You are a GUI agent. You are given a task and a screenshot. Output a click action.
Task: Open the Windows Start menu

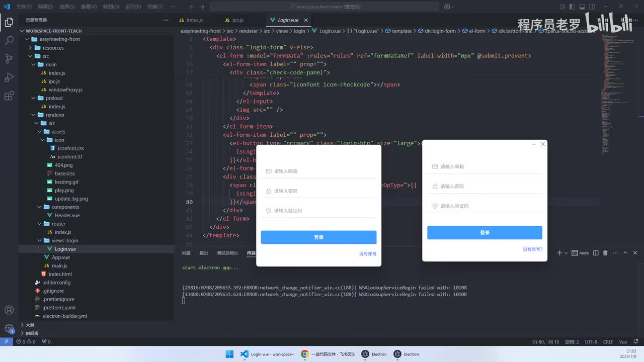click(229, 354)
